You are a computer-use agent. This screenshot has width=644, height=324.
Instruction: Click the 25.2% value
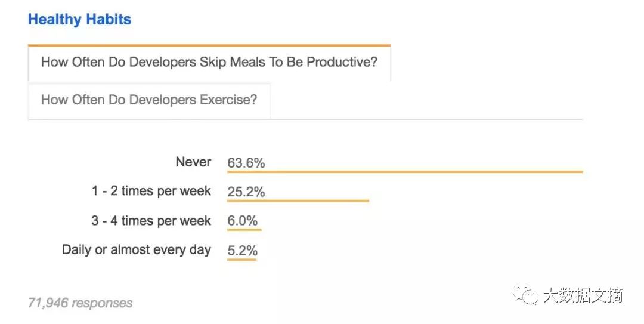click(246, 192)
